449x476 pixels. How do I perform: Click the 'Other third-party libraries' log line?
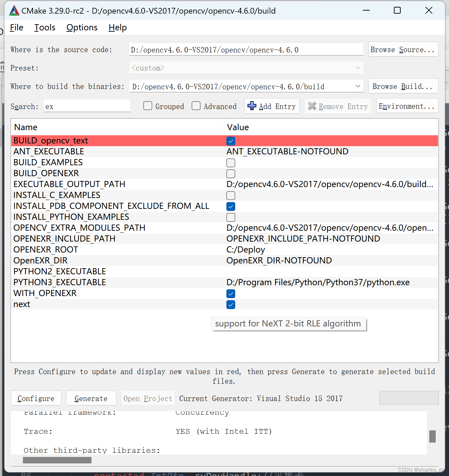92,450
